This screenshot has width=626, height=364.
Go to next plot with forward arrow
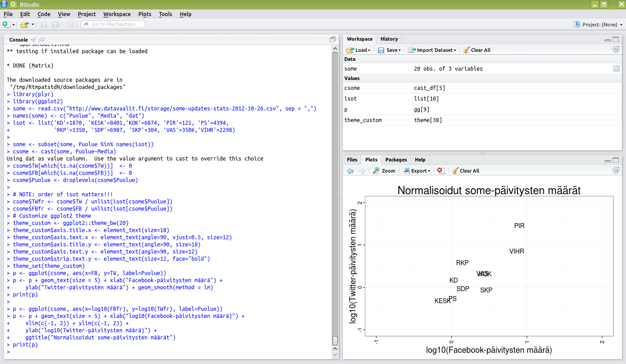tap(362, 171)
